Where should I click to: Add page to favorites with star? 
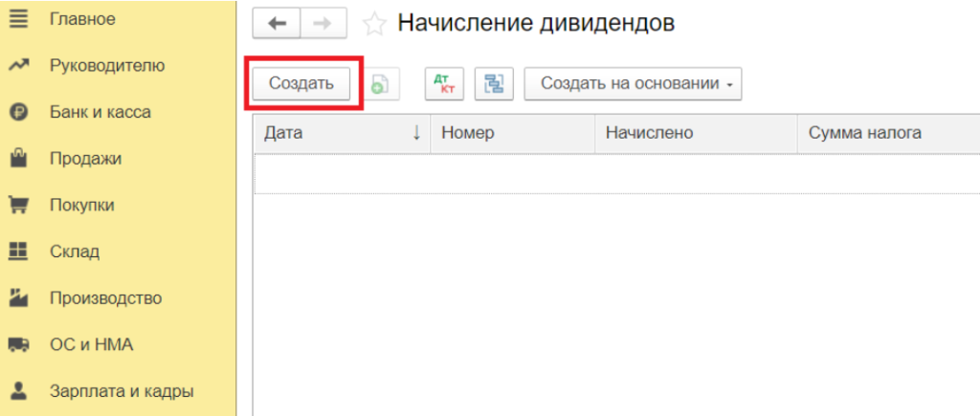click(374, 24)
